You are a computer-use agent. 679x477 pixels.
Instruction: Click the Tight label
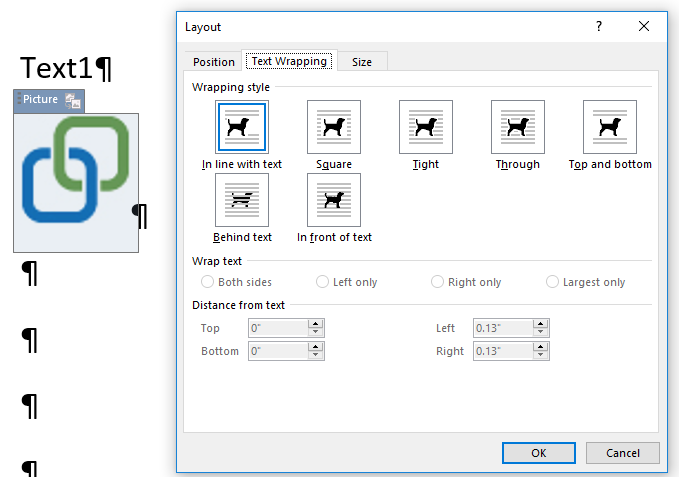[x=426, y=164]
